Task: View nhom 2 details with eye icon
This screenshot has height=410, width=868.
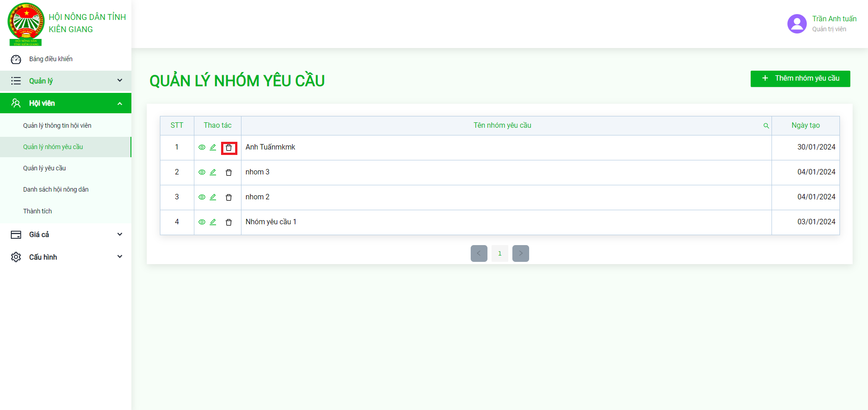Action: pos(202,197)
